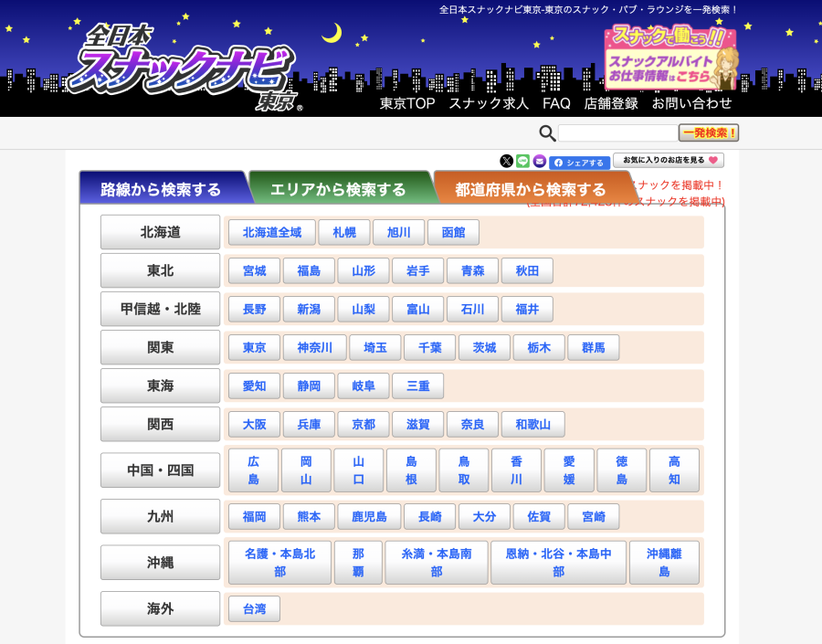Image resolution: width=822 pixels, height=644 pixels.
Task: Select the 関東 region button
Action: 161,347
